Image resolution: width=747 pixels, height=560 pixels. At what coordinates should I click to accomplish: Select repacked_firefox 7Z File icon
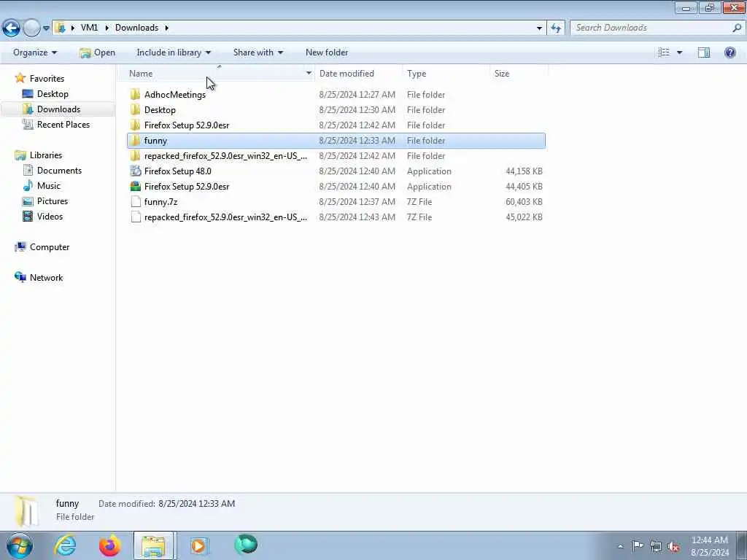[135, 217]
